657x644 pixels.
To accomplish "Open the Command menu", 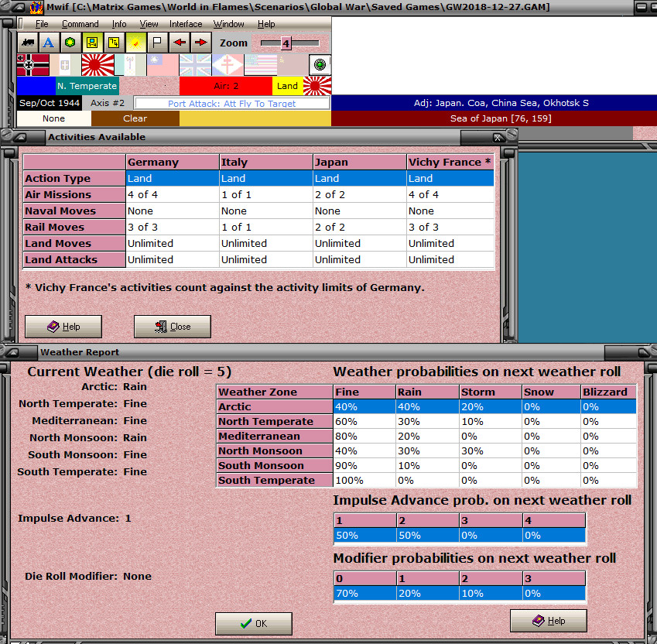I will pyautogui.click(x=80, y=24).
